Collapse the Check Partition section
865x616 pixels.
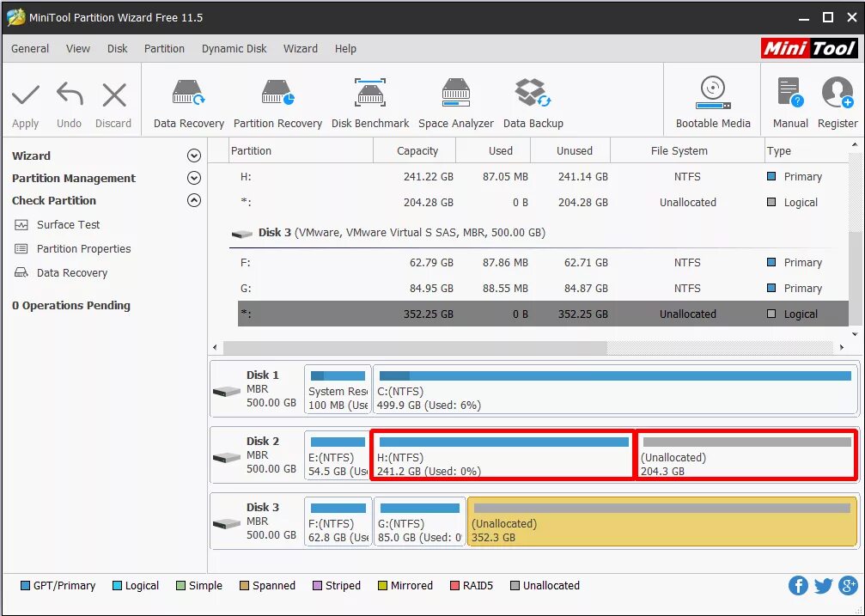point(193,200)
